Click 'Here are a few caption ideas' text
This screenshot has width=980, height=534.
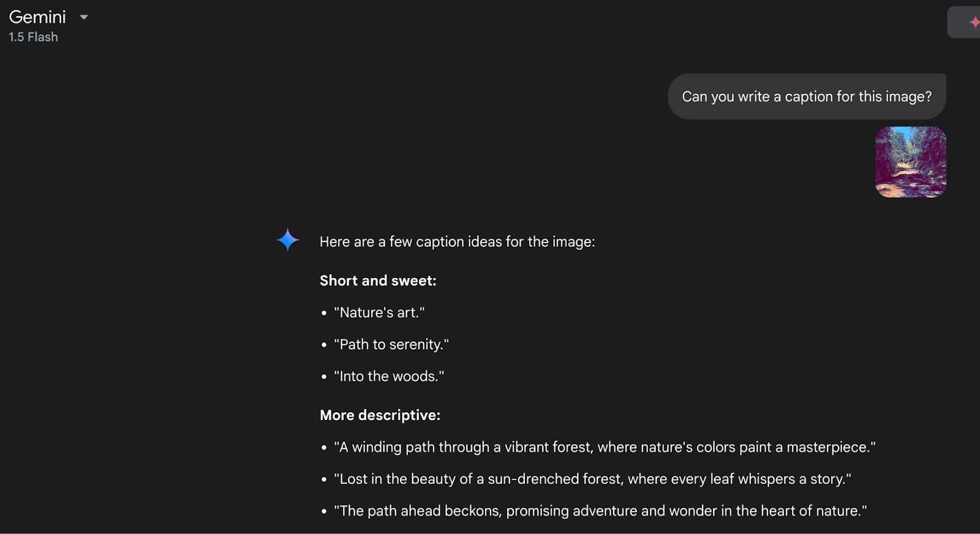pyautogui.click(x=457, y=242)
